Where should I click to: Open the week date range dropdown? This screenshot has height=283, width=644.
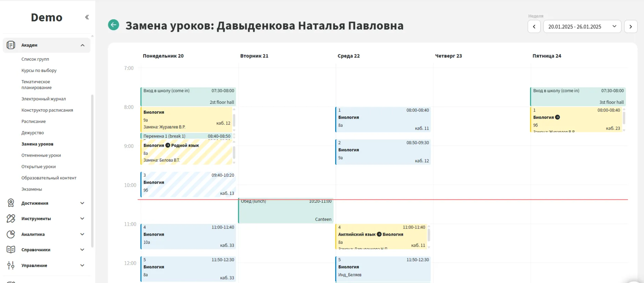(x=582, y=27)
